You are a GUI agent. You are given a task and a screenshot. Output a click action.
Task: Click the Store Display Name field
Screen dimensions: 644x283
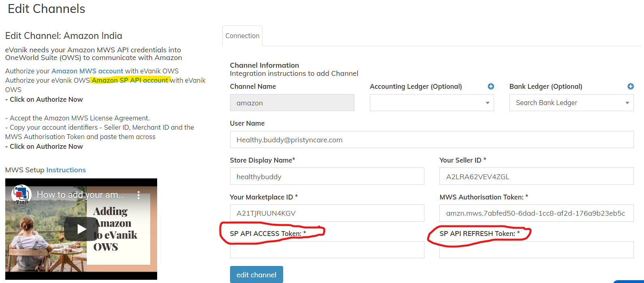click(327, 176)
